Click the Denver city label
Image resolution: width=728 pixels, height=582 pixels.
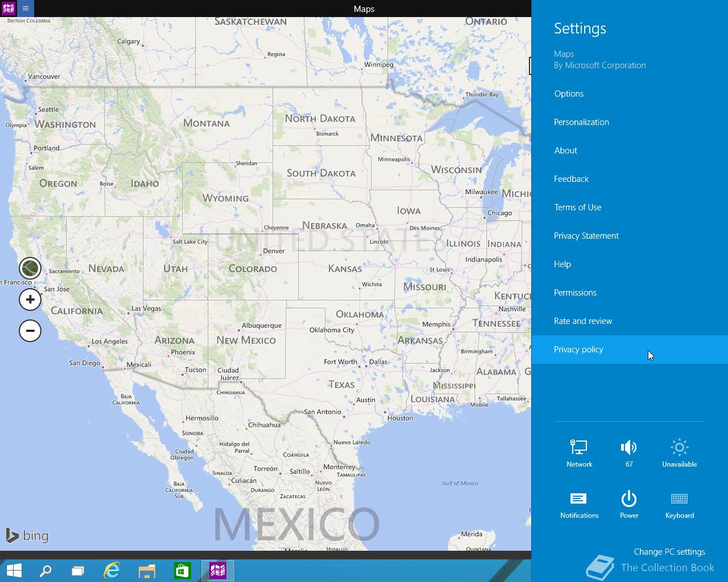(x=274, y=251)
